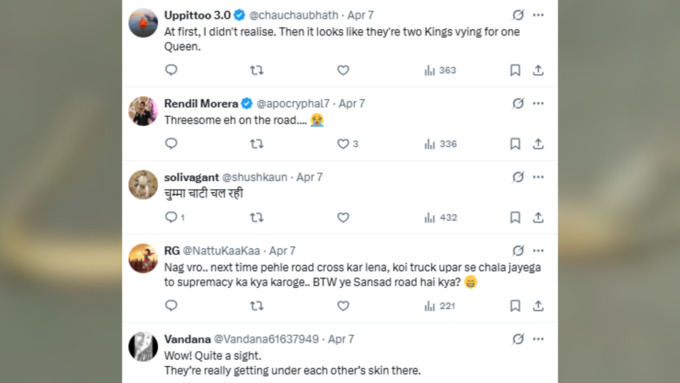The width and height of the screenshot is (680, 383).
Task: Open Apr 7 timestamp on Vandana's tweet
Action: point(341,339)
